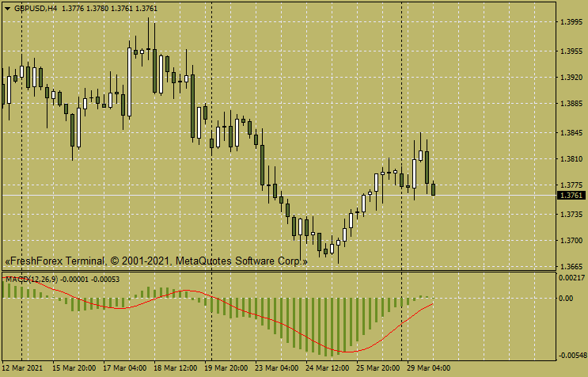Click the 18 Mar 12:00 time label

coord(175,368)
